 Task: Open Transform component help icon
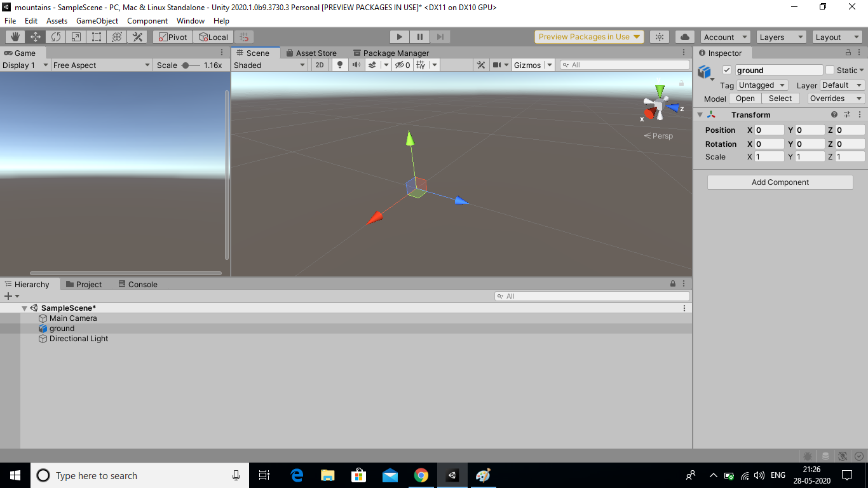tap(834, 115)
